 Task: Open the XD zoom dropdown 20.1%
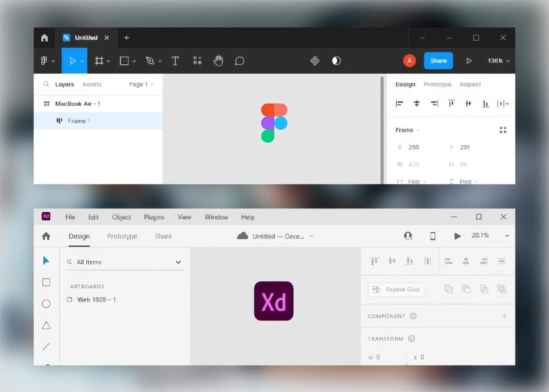point(507,235)
